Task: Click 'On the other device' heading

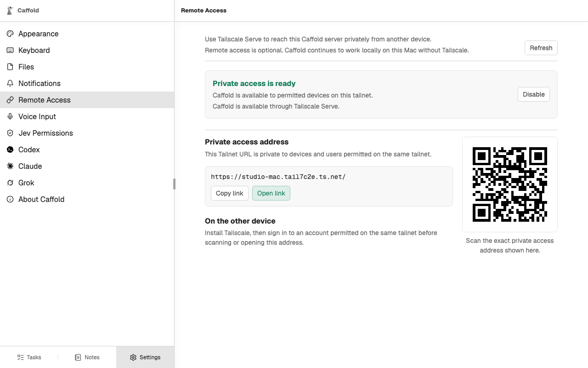Action: pos(240,221)
